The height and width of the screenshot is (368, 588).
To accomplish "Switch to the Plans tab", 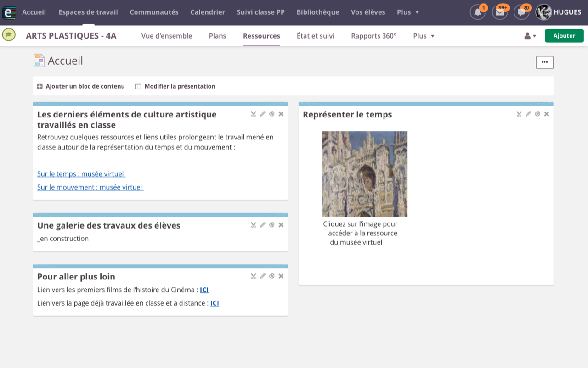I will [x=217, y=36].
